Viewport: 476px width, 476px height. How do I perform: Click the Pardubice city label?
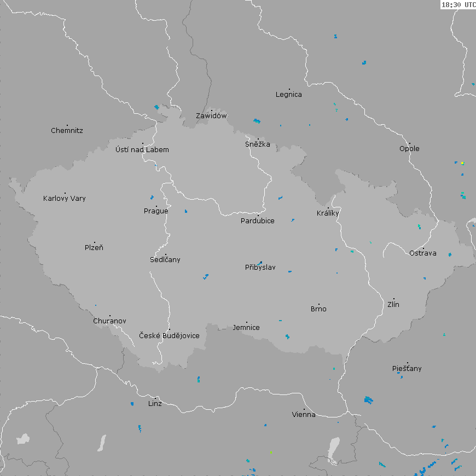(x=258, y=221)
